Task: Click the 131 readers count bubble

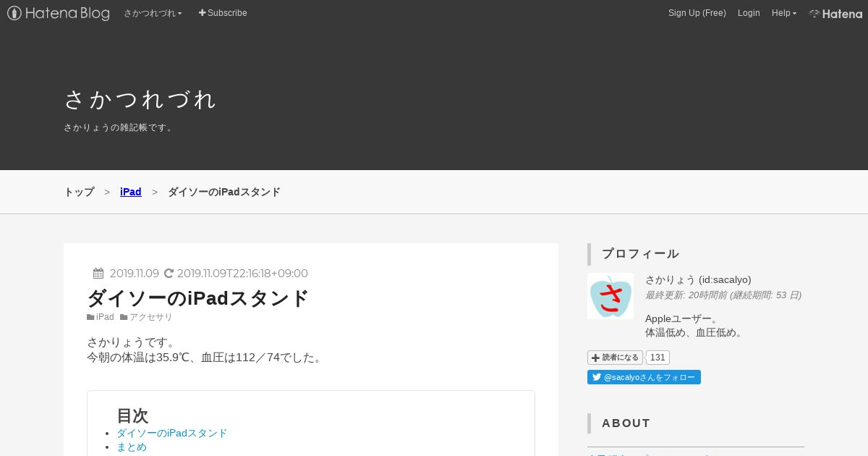Action: pos(658,358)
